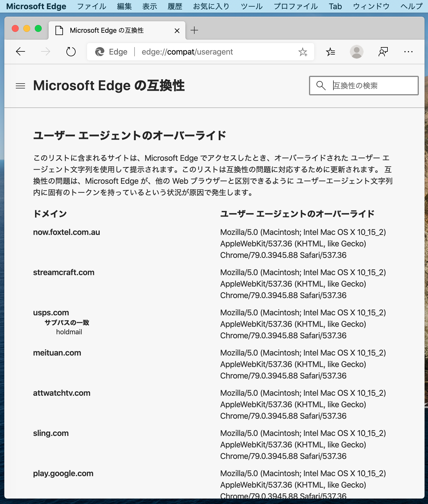The height and width of the screenshot is (504, 428).
Task: Click the streamcraft.com domain
Action: click(x=64, y=272)
